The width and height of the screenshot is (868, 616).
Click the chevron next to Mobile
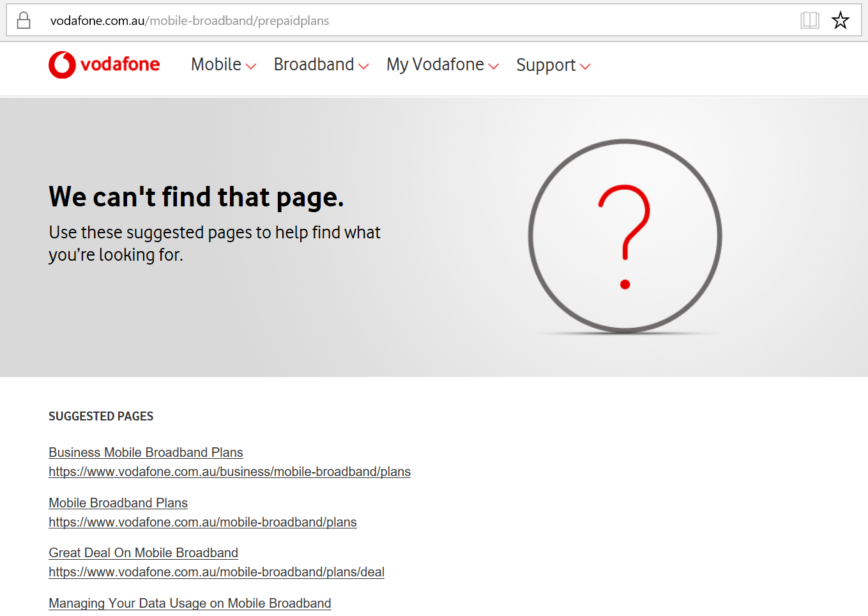pyautogui.click(x=251, y=66)
